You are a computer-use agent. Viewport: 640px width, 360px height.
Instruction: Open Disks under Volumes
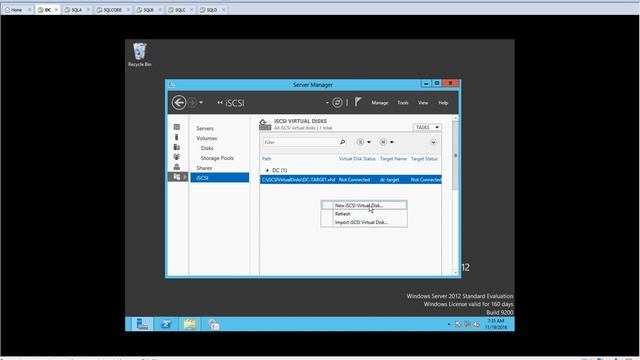tap(207, 148)
